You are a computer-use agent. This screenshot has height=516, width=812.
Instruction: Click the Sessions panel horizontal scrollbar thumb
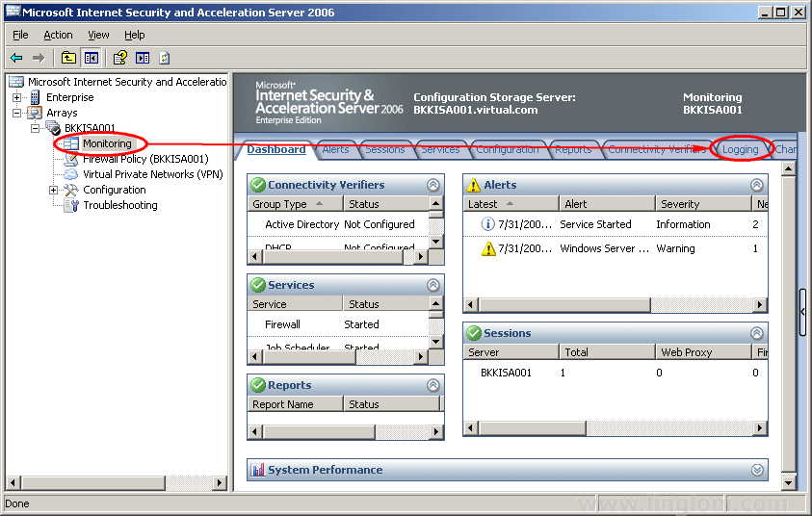(533, 428)
